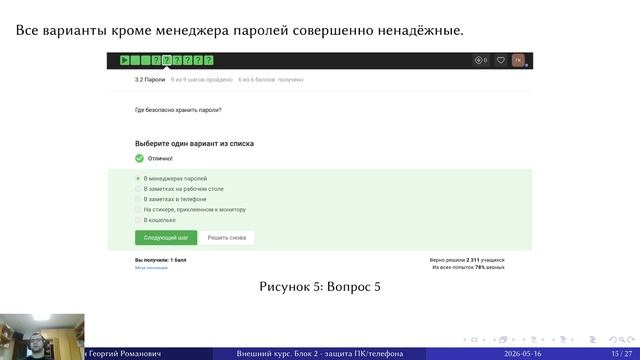Click the Beamer slide navigation icon
The image size is (640, 360).
click(474, 340)
